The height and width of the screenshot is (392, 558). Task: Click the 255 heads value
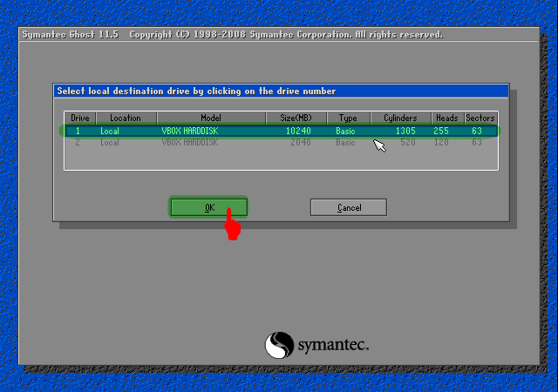click(441, 131)
